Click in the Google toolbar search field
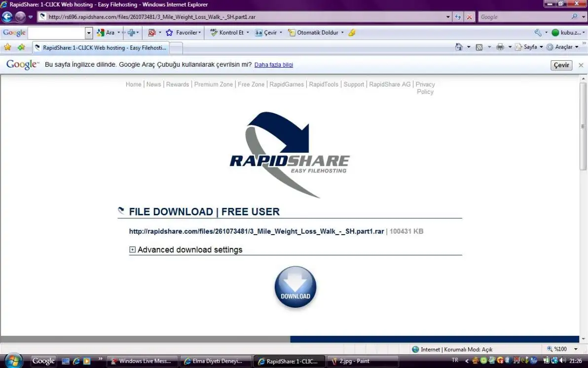Screen dimensions: 588x368 click(x=57, y=33)
